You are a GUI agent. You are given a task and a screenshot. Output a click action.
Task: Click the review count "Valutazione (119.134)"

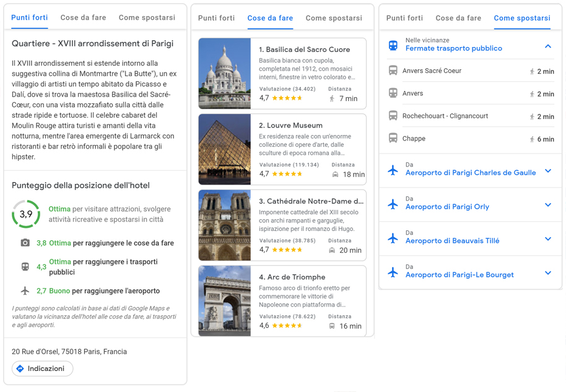point(289,165)
